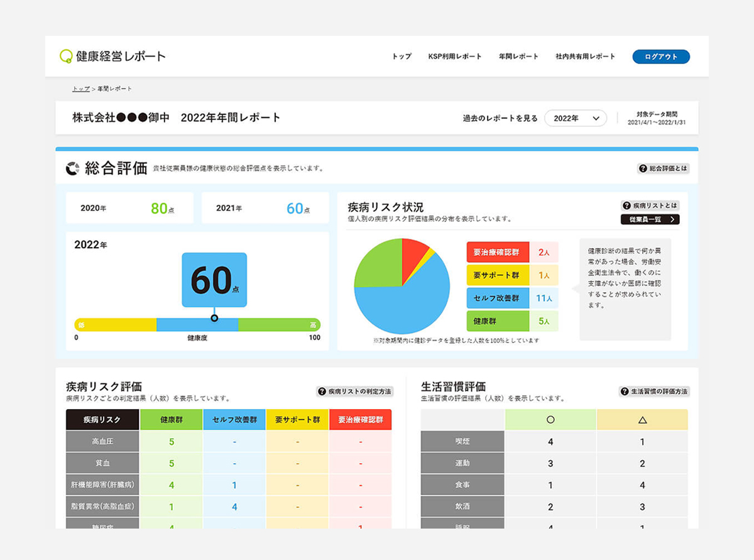
Task: Select the 脂質異常(高脂血症) row label
Action: click(x=102, y=507)
